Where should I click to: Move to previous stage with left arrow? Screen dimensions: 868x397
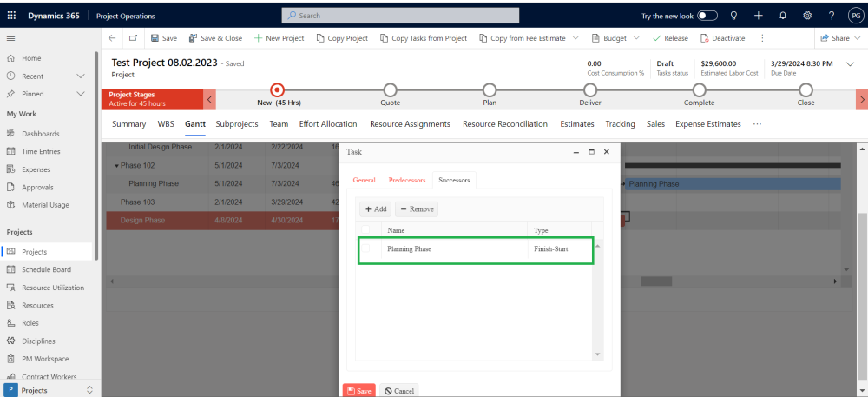[x=209, y=100]
